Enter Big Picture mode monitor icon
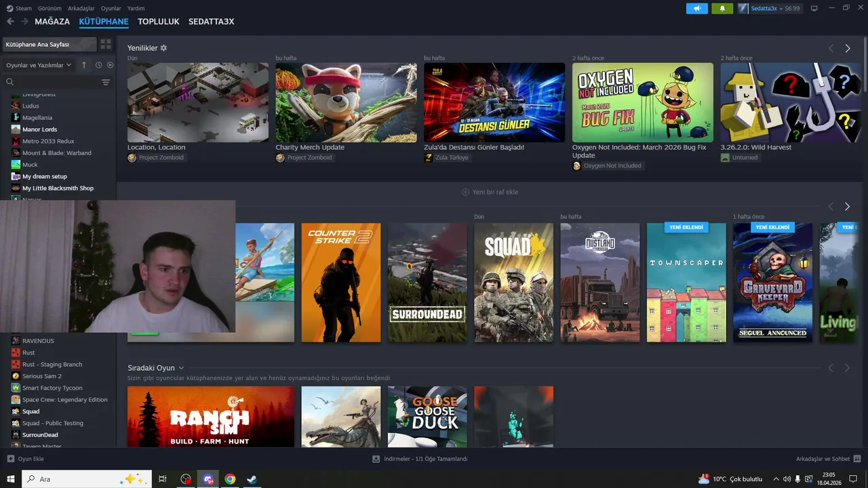 pos(814,8)
